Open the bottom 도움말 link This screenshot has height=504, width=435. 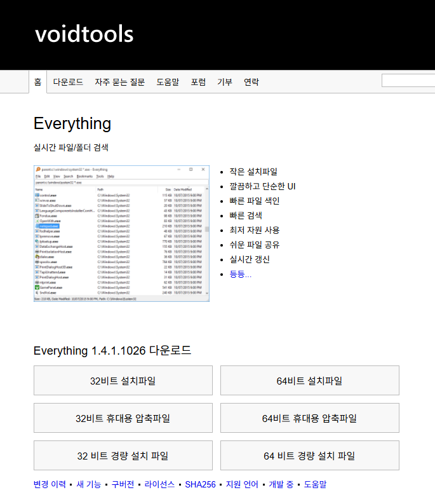tap(315, 484)
